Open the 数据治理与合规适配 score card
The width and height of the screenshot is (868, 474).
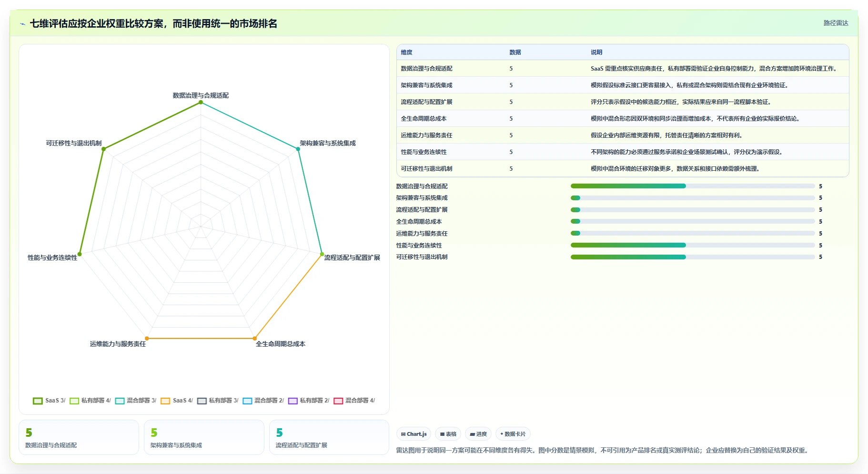[x=79, y=437]
